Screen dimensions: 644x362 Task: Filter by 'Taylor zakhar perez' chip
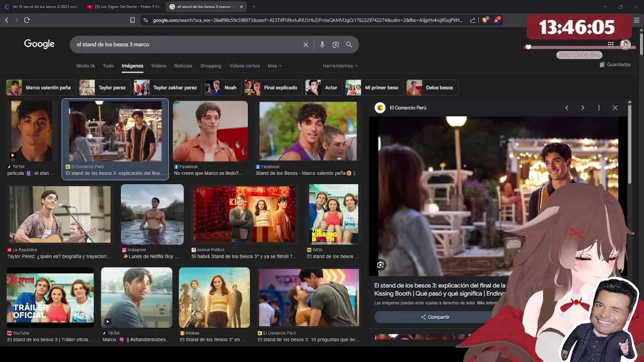point(168,87)
